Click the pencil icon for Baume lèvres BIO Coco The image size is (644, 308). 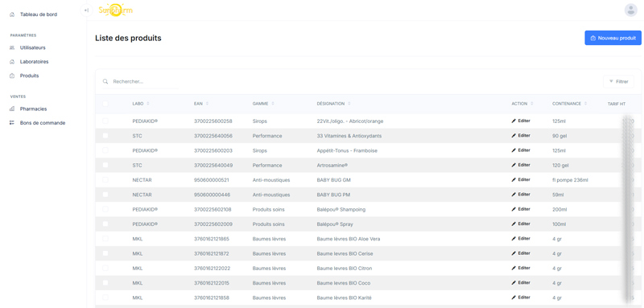514,282
